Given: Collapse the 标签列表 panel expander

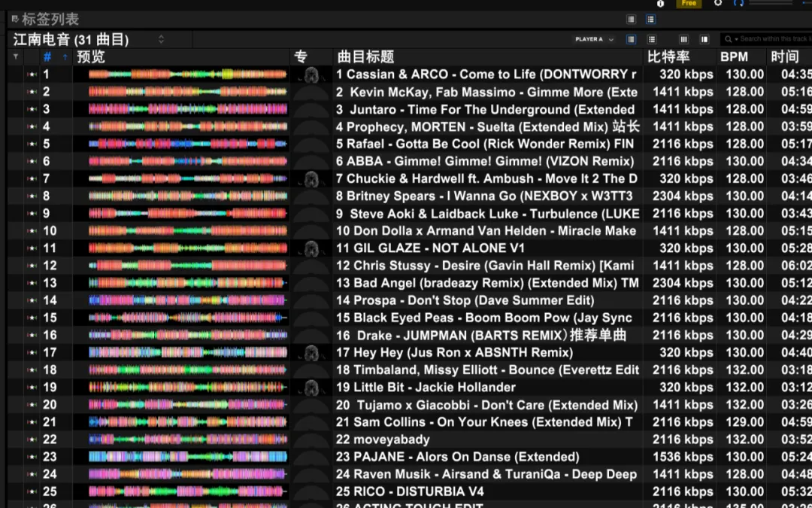Looking at the screenshot, I should pyautogui.click(x=14, y=19).
